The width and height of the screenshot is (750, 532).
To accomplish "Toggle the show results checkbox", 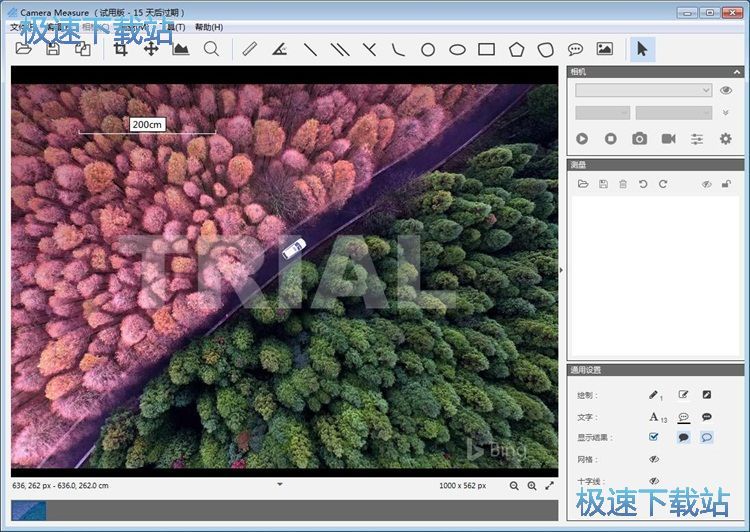I will pos(654,437).
